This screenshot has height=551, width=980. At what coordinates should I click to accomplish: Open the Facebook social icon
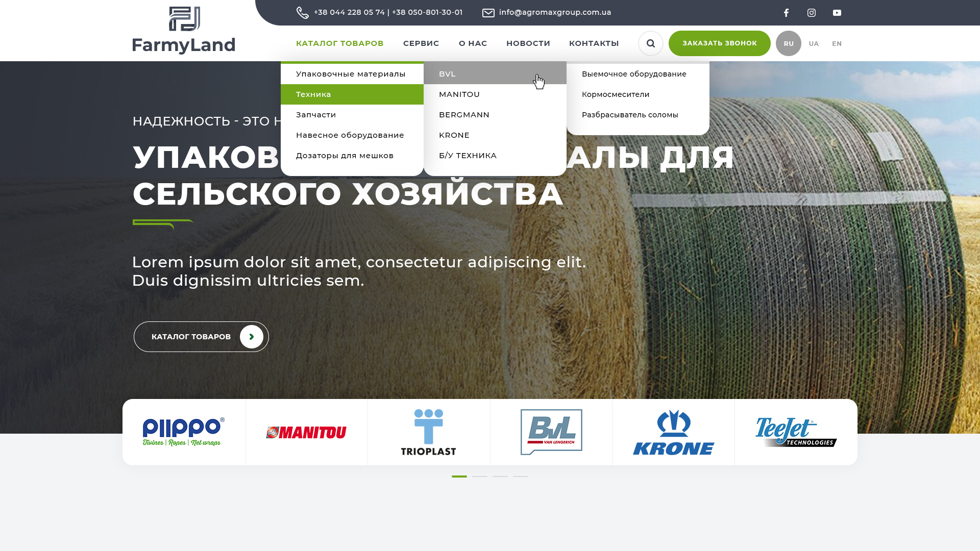coord(786,13)
